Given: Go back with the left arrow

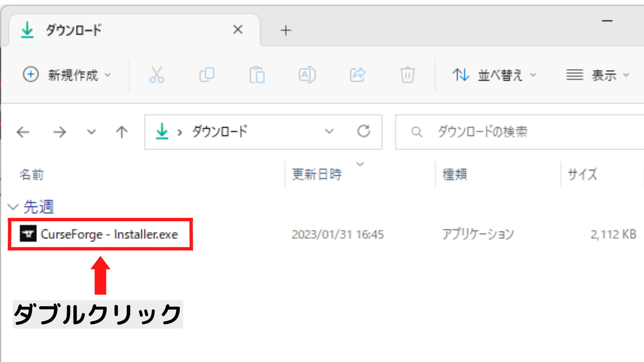Looking at the screenshot, I should 23,132.
